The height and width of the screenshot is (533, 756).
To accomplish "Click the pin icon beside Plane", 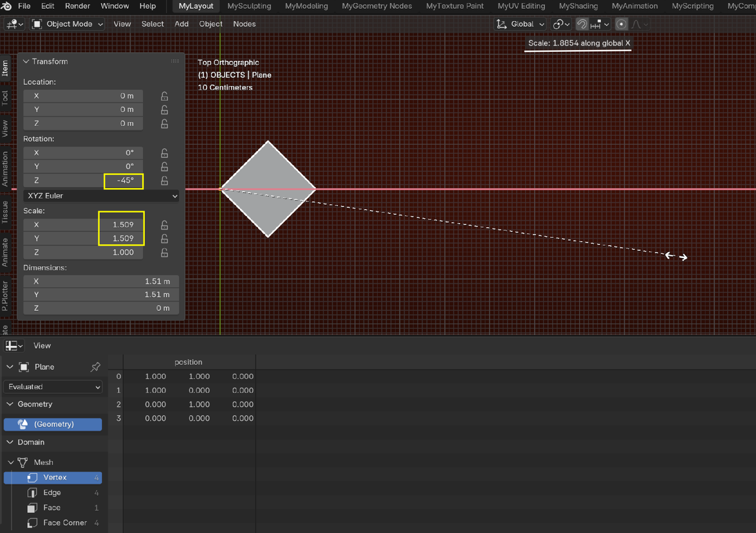I will (x=95, y=367).
